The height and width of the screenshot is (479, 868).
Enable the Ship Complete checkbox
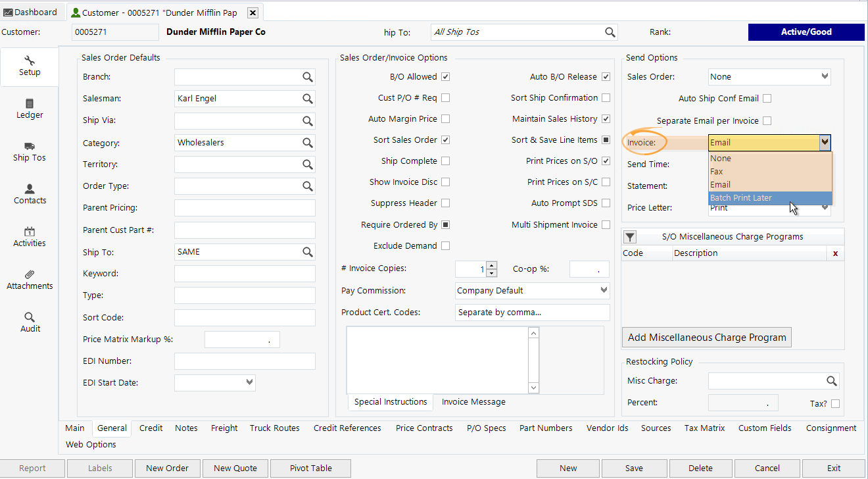click(x=446, y=161)
